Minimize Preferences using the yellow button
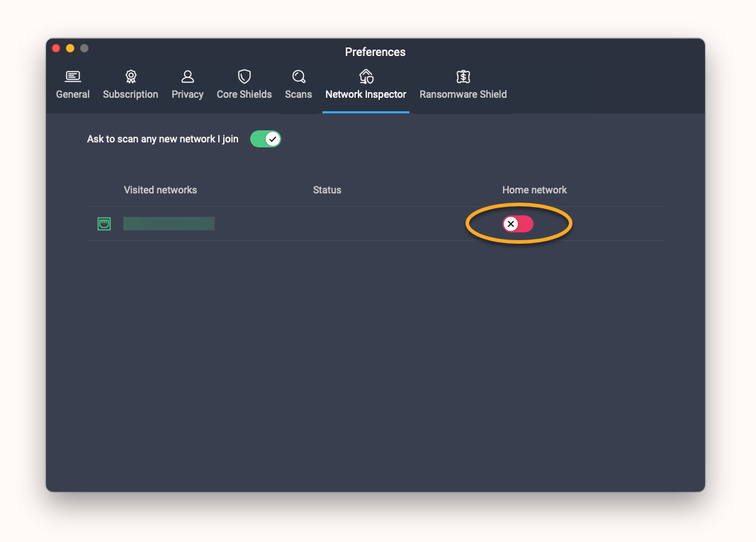The height and width of the screenshot is (542, 756). pyautogui.click(x=70, y=48)
